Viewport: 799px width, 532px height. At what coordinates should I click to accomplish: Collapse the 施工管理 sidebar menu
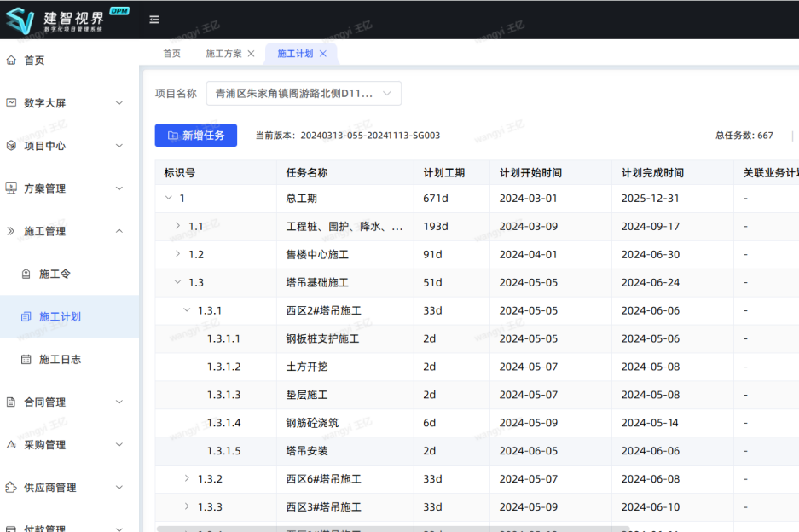pos(119,231)
